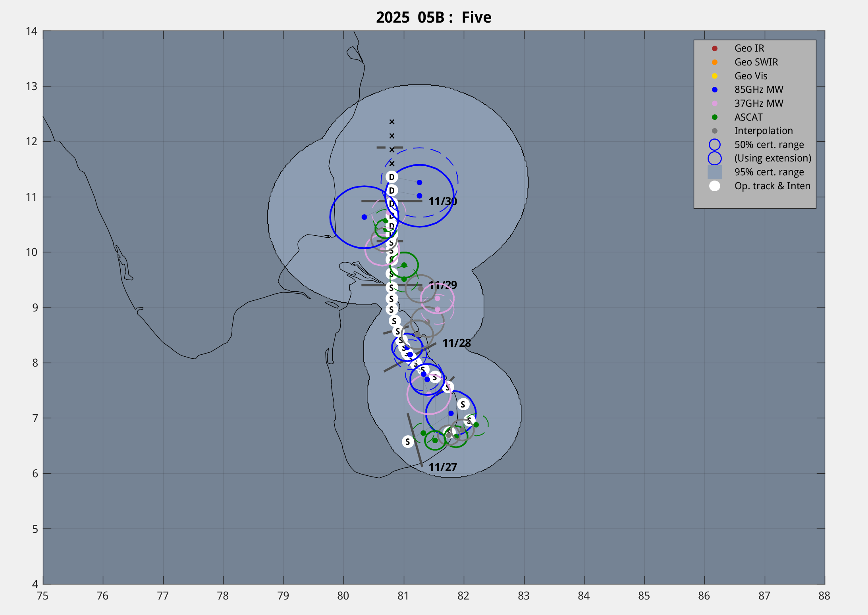The image size is (868, 615).
Task: Click the orange Geo SWIR legend dot
Action: pos(714,62)
